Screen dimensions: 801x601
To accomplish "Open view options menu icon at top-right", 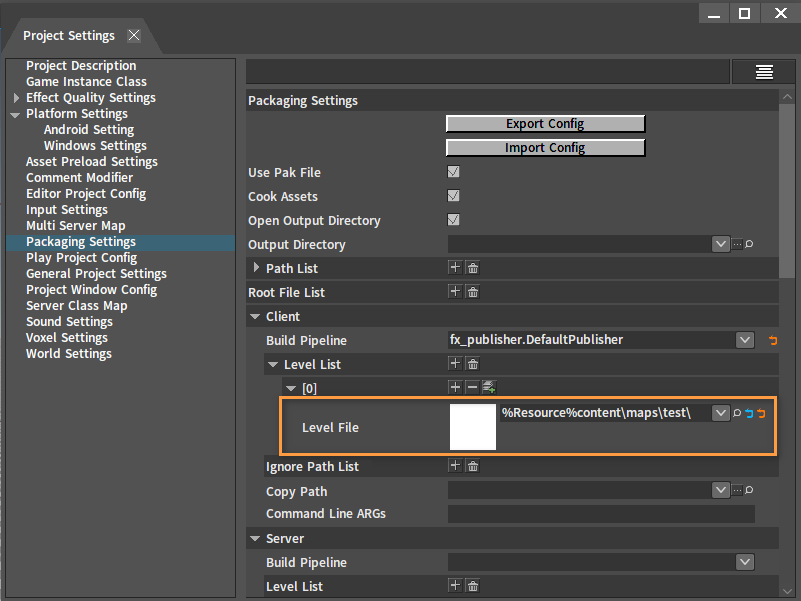I will coord(764,72).
